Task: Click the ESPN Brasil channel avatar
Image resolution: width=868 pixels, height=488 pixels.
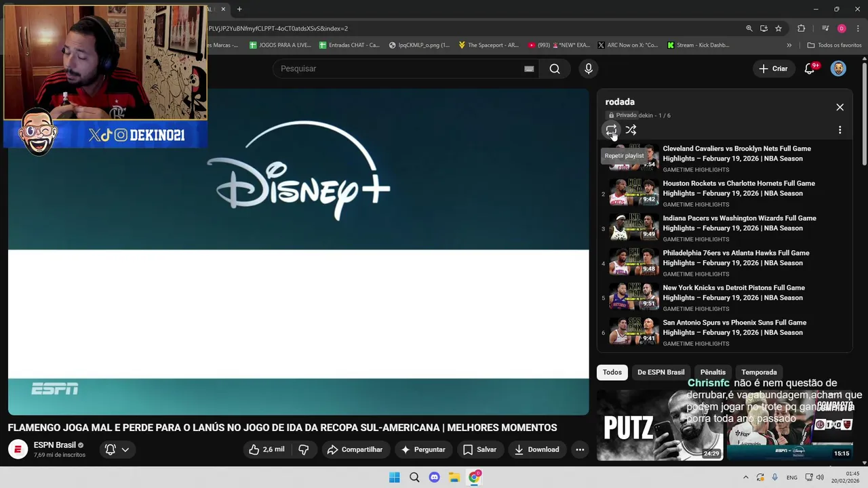Action: coord(18,449)
